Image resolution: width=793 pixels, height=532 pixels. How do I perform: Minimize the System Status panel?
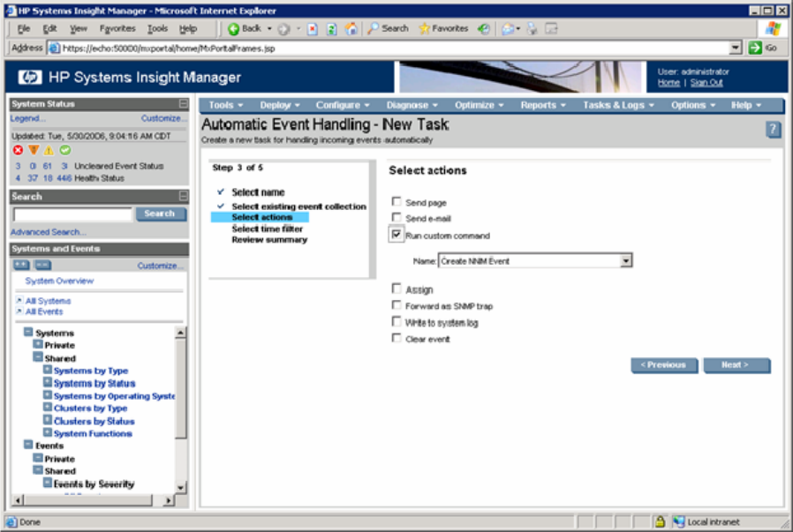[183, 103]
